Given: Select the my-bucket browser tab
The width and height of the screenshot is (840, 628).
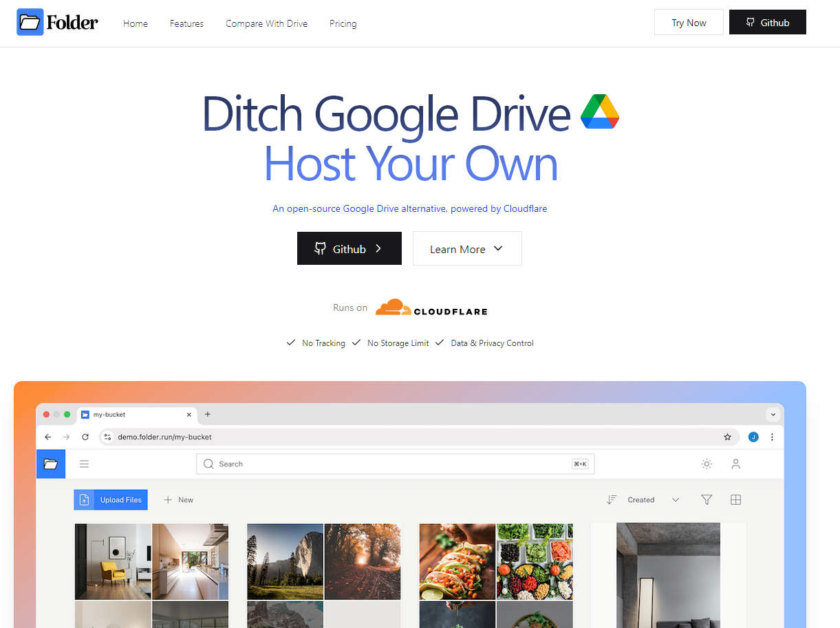Looking at the screenshot, I should (x=136, y=415).
